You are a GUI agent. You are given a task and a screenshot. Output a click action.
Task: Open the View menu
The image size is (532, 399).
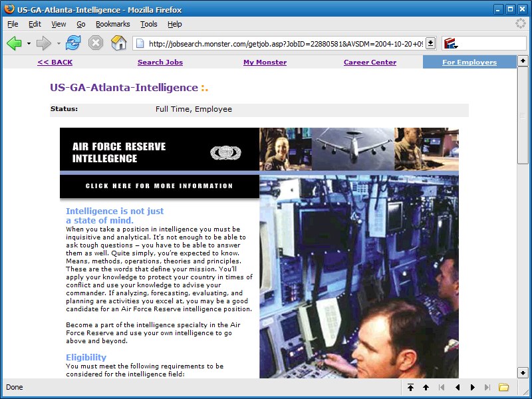pyautogui.click(x=59, y=24)
